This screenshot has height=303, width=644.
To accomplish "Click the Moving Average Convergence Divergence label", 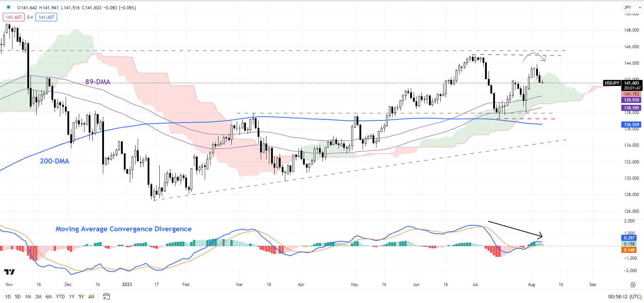I will (123, 229).
